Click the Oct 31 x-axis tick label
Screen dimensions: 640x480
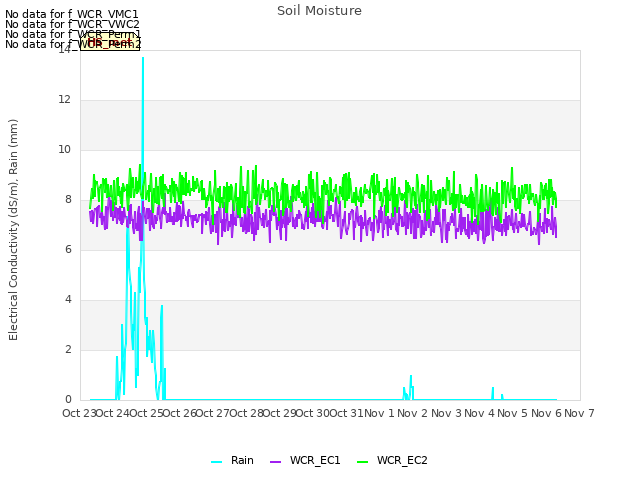point(346,413)
